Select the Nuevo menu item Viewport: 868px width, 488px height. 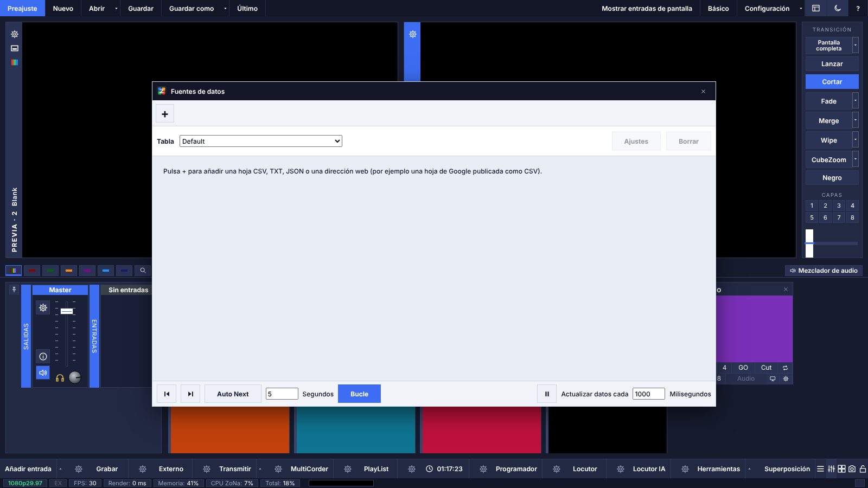[63, 8]
